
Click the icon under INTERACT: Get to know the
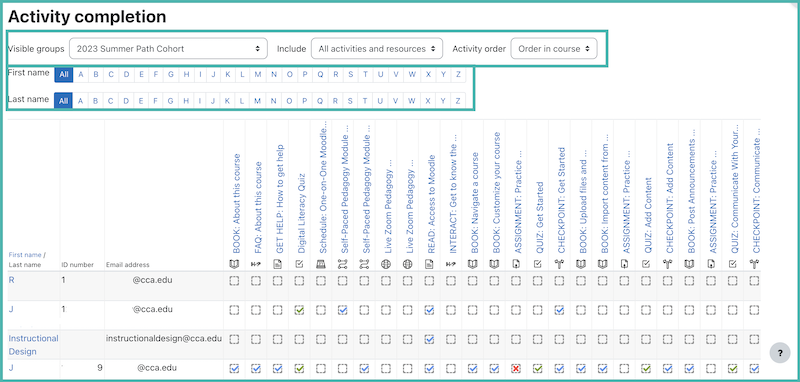[451, 264]
